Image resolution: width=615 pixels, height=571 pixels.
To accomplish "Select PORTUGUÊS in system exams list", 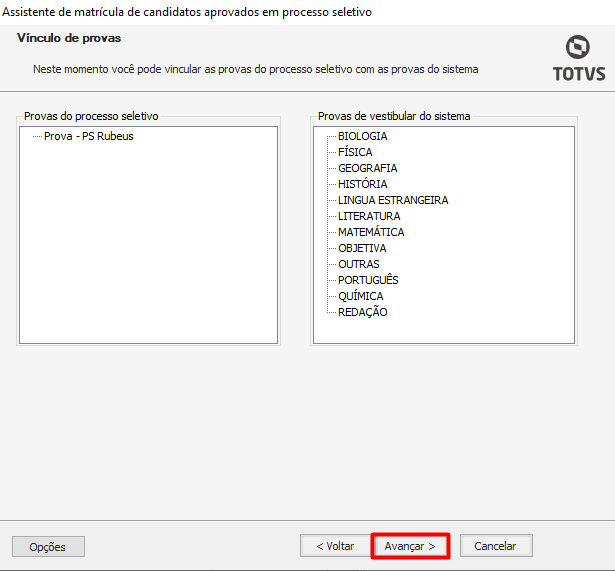I will 368,280.
